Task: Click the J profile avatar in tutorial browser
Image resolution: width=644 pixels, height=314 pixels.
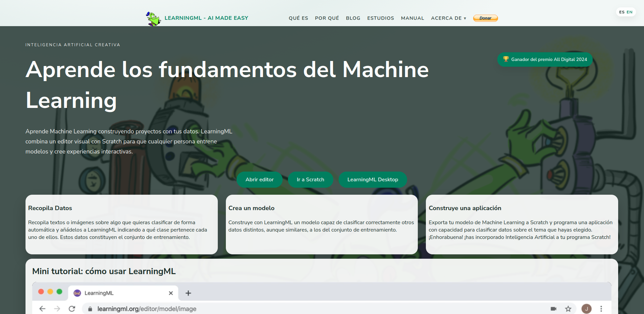Action: (586, 309)
